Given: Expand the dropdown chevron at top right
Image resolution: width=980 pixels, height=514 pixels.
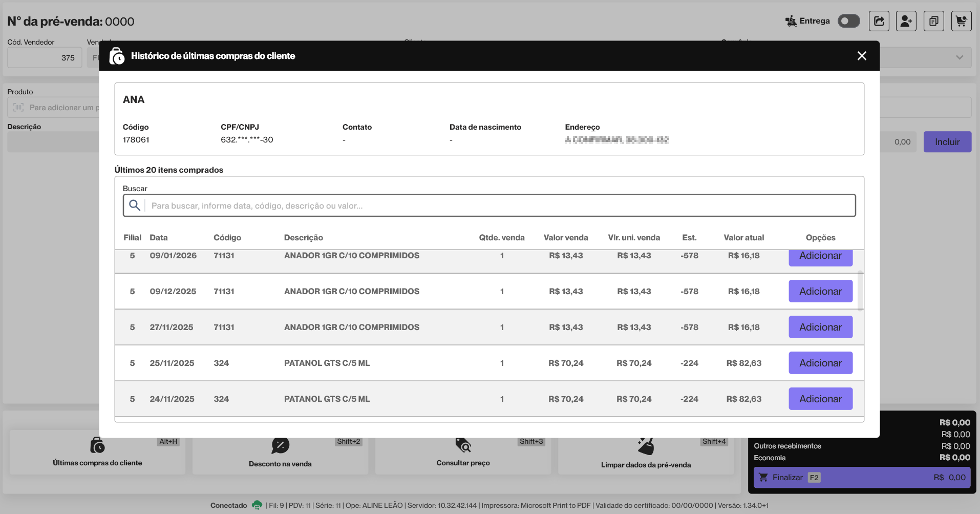Looking at the screenshot, I should 959,57.
